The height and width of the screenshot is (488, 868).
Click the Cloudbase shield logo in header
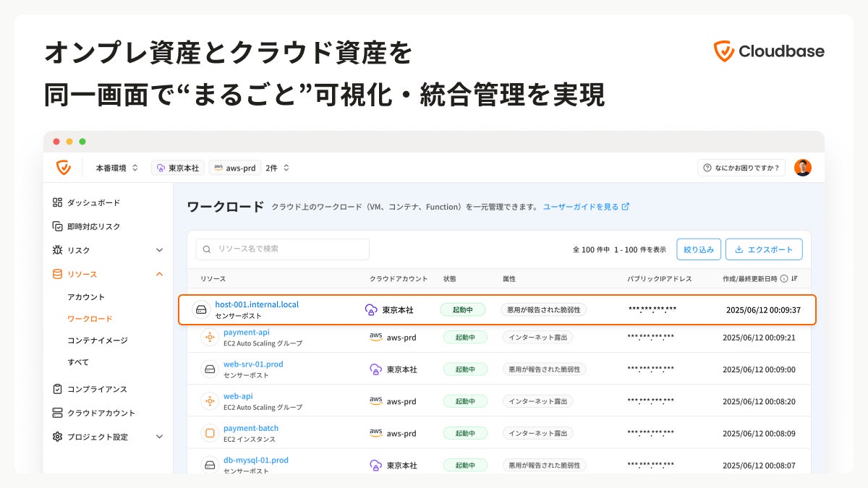tap(64, 168)
